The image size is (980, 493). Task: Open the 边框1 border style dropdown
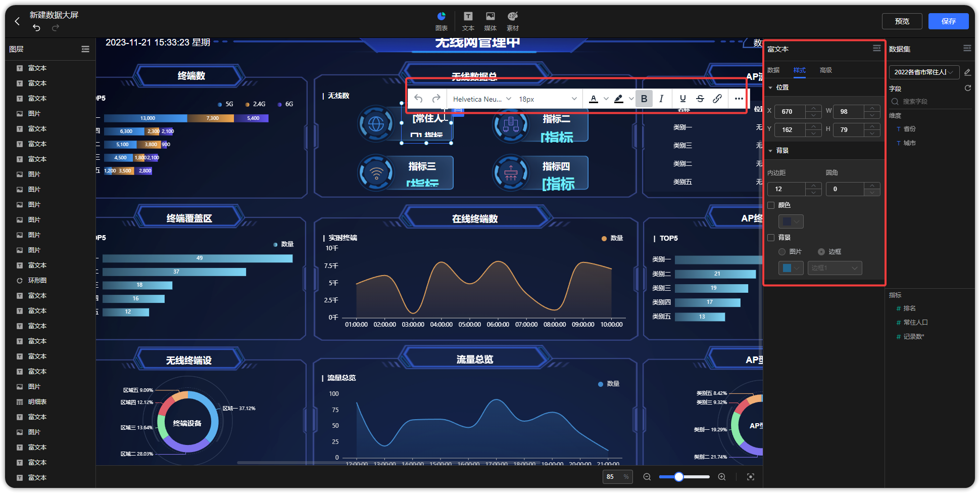[835, 268]
